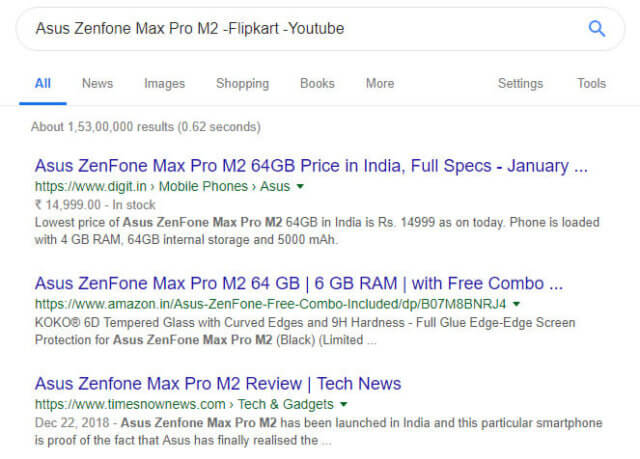Open the More search options menu
Screen dimensions: 640x459
(x=380, y=83)
